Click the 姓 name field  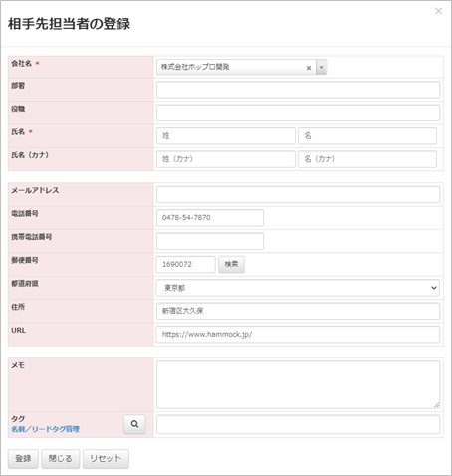(x=226, y=136)
